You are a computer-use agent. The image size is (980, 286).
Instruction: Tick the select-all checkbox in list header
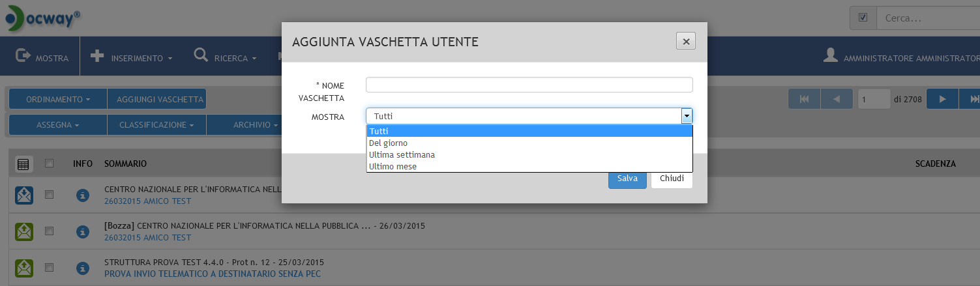click(49, 164)
